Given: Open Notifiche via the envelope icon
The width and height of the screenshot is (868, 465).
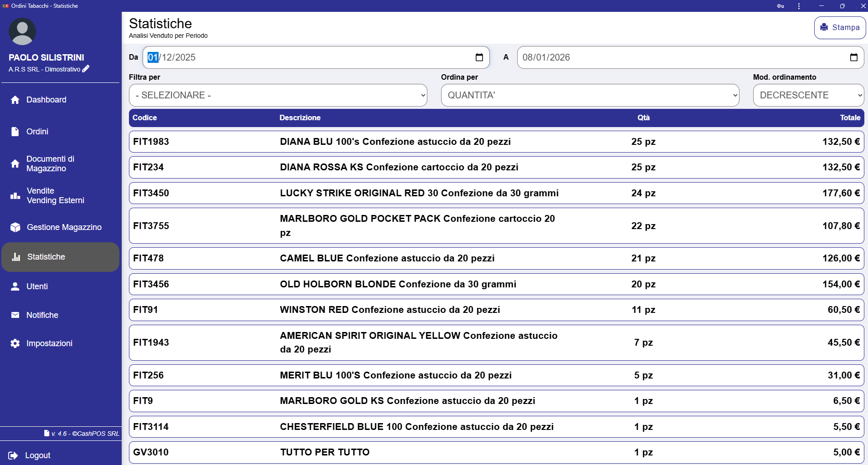Looking at the screenshot, I should click(x=15, y=315).
